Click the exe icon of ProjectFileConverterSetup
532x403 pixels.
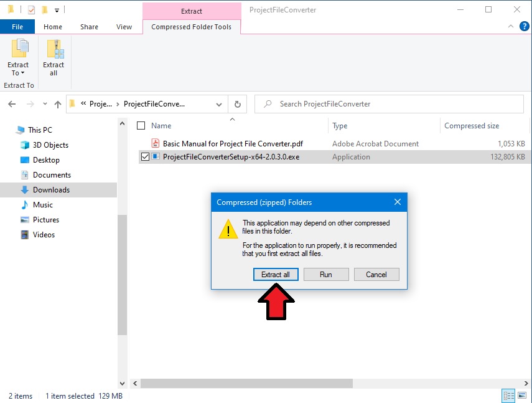tap(156, 156)
